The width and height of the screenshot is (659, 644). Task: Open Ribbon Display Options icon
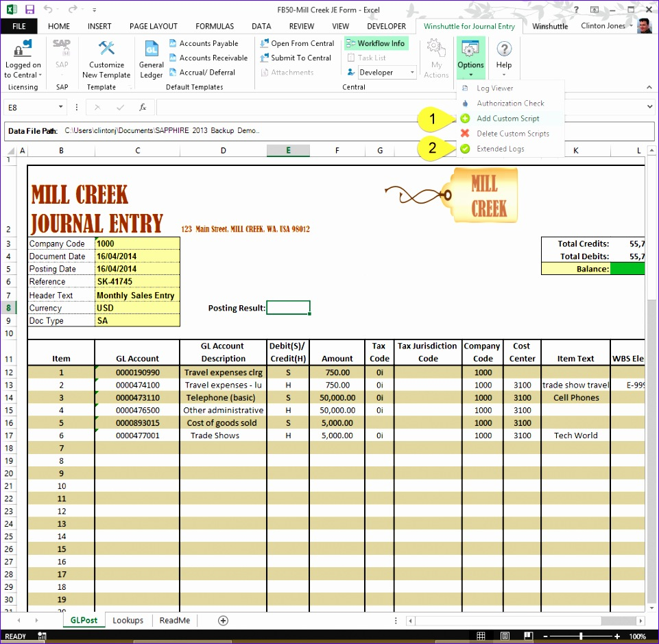(595, 9)
